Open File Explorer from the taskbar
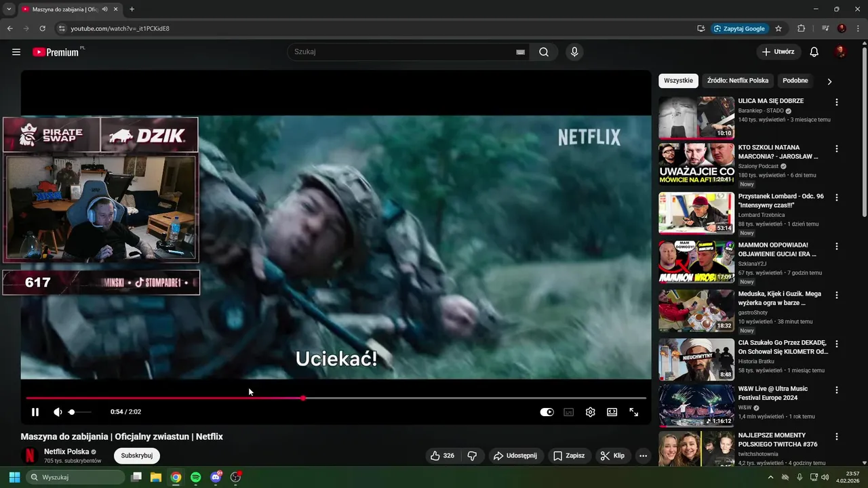 [x=155, y=477]
